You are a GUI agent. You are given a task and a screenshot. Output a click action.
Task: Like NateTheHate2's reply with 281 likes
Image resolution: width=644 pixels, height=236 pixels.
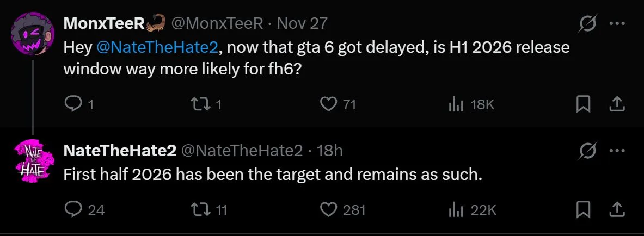pos(328,209)
